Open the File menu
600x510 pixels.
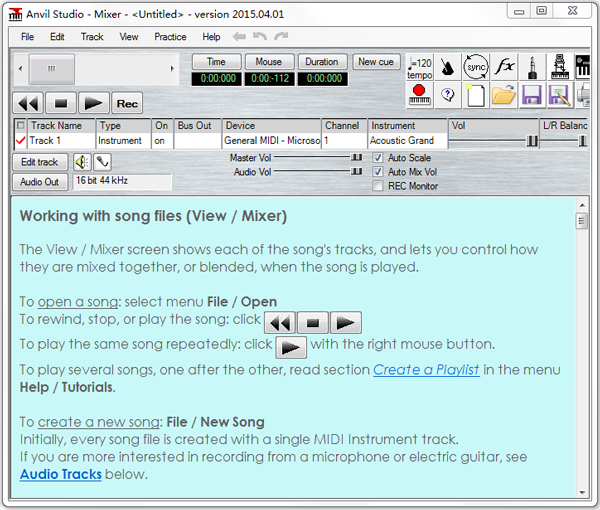(27, 37)
